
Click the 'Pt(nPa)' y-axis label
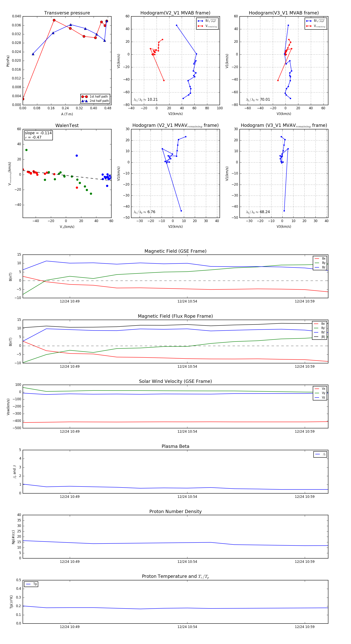[x=8, y=61]
